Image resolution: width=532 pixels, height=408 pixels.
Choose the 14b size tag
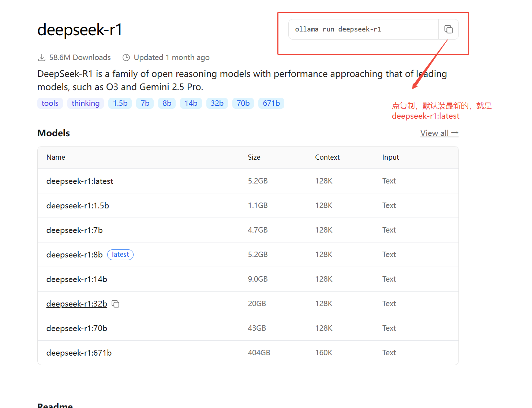pyautogui.click(x=191, y=103)
